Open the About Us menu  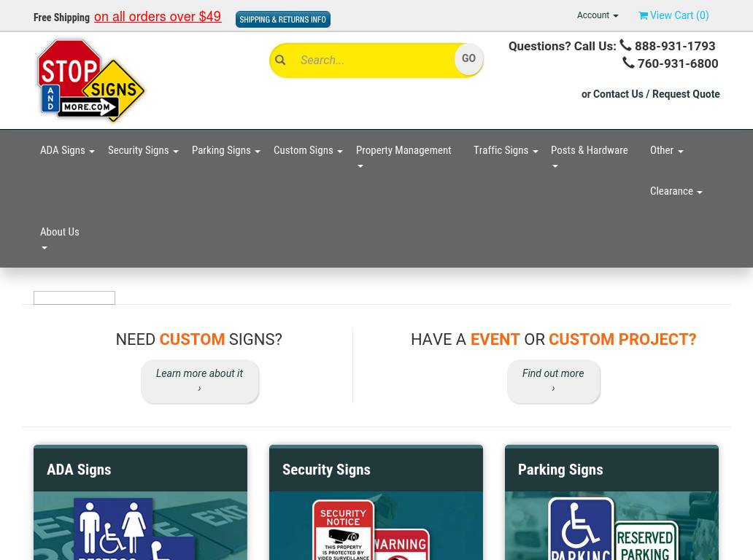click(60, 238)
